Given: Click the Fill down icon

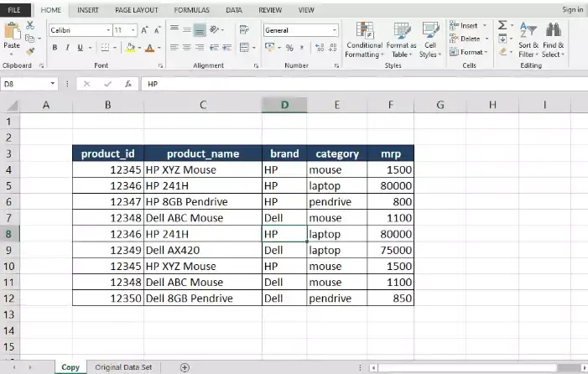Looking at the screenshot, I should (x=503, y=39).
